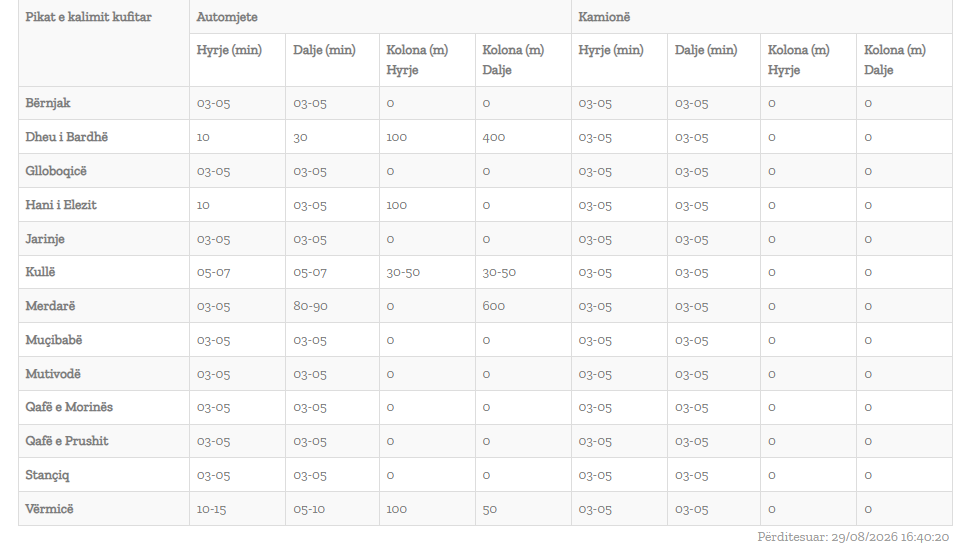Screen dimensions: 956x547
Task: Click the Dheu i Bardhë exit queue 400
Action: tap(494, 137)
